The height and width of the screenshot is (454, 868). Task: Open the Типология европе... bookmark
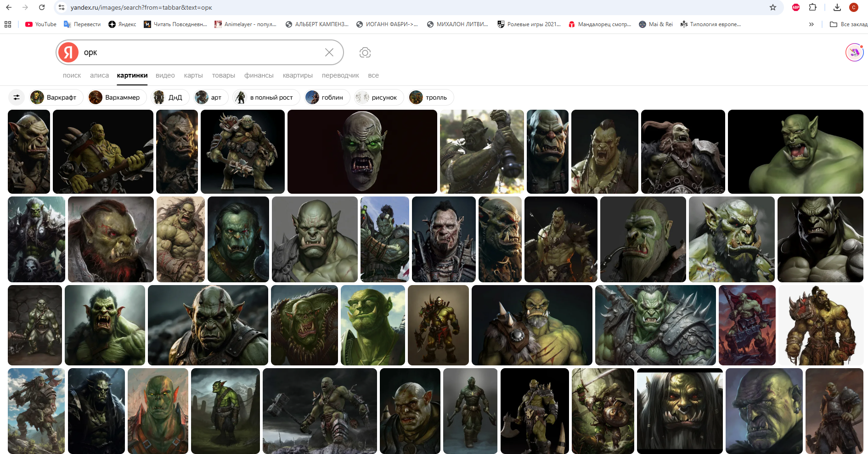[710, 24]
